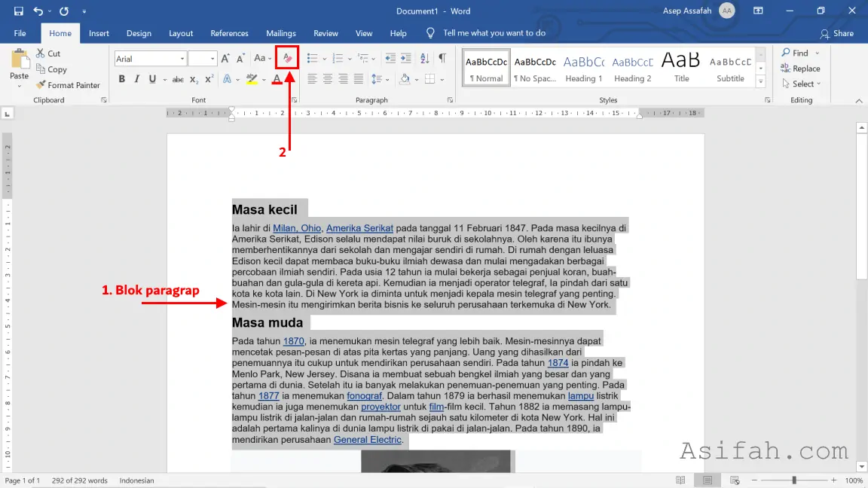The image size is (868, 488).
Task: Apply Text Effects icon
Action: click(x=227, y=79)
